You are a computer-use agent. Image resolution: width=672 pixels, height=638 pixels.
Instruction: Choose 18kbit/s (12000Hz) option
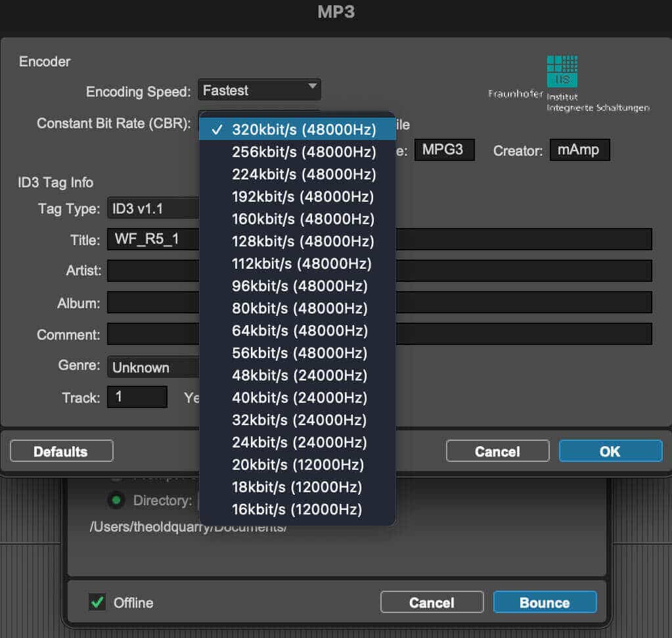point(298,487)
